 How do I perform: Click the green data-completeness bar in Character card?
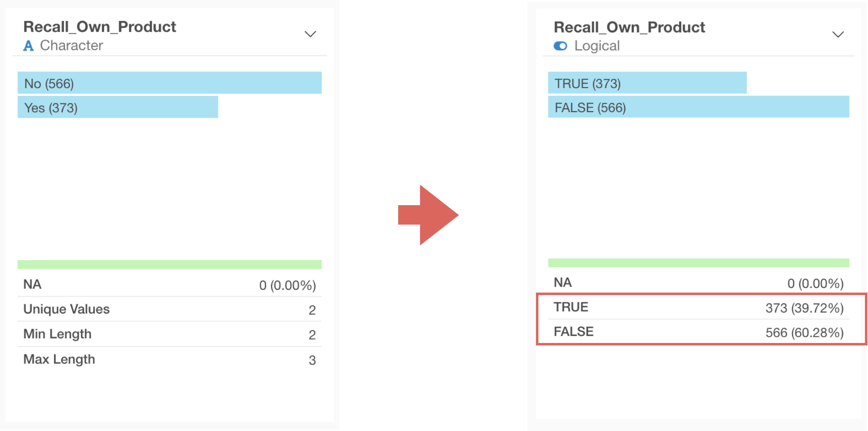click(169, 265)
